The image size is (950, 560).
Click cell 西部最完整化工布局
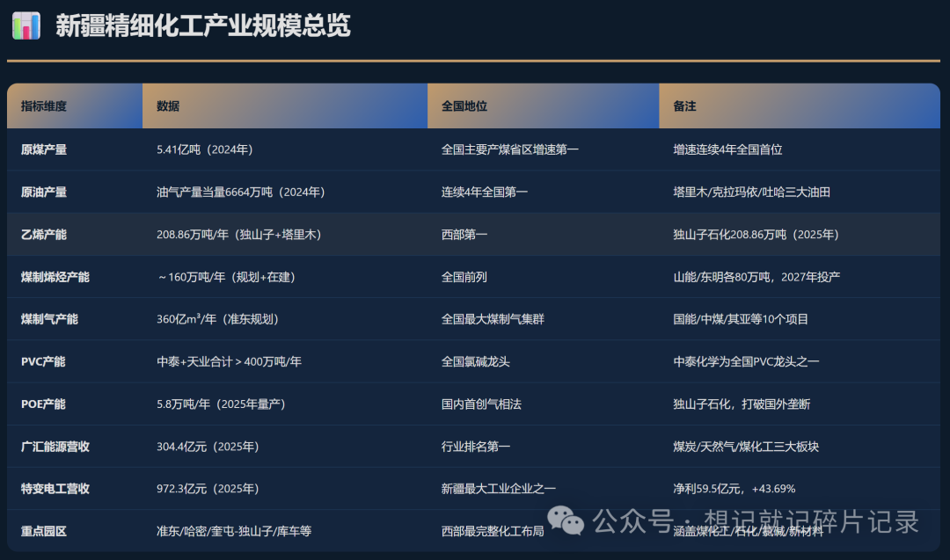[x=493, y=531]
